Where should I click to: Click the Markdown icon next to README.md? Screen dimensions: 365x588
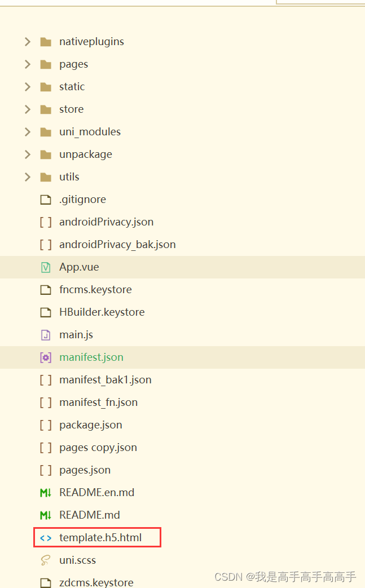click(46, 515)
